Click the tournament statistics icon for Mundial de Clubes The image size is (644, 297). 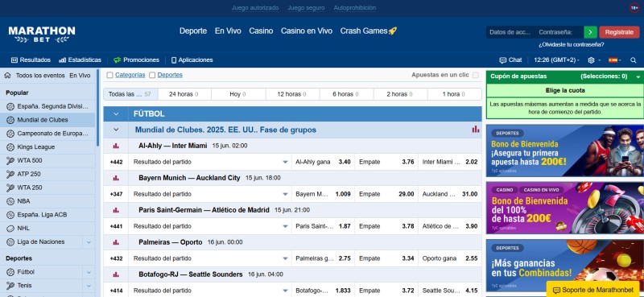pos(476,130)
